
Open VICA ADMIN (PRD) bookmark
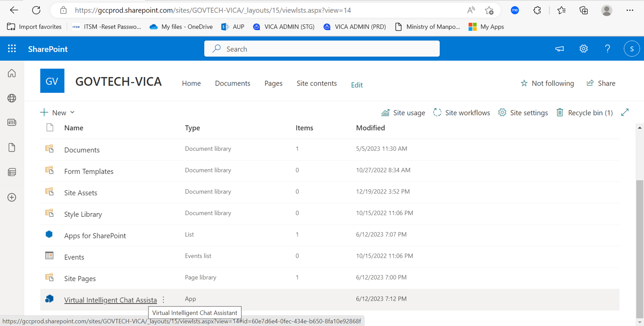click(x=354, y=27)
